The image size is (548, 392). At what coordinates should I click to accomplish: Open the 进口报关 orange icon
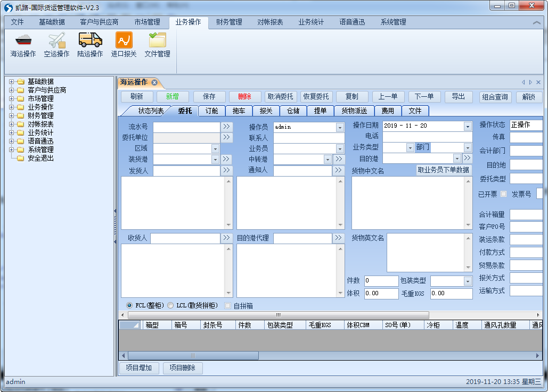124,40
